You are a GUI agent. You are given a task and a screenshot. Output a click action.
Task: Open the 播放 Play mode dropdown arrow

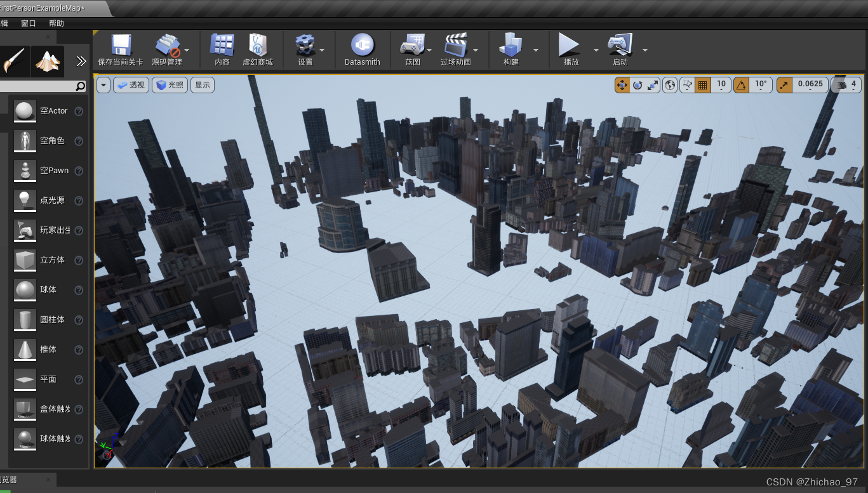pos(596,49)
